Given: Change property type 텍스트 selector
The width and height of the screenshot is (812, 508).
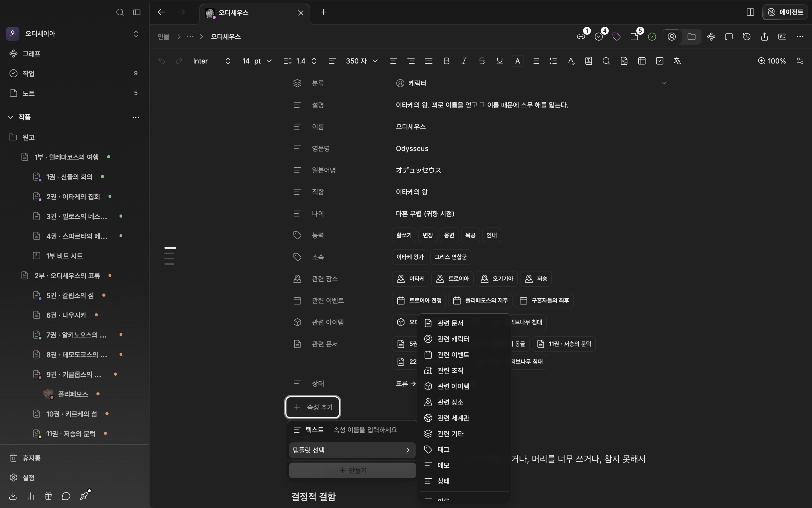Looking at the screenshot, I should pyautogui.click(x=308, y=430).
